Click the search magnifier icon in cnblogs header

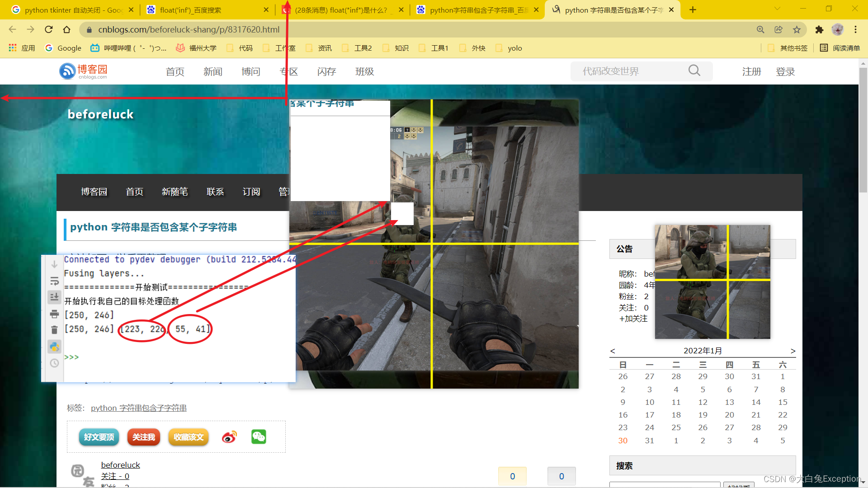694,70
